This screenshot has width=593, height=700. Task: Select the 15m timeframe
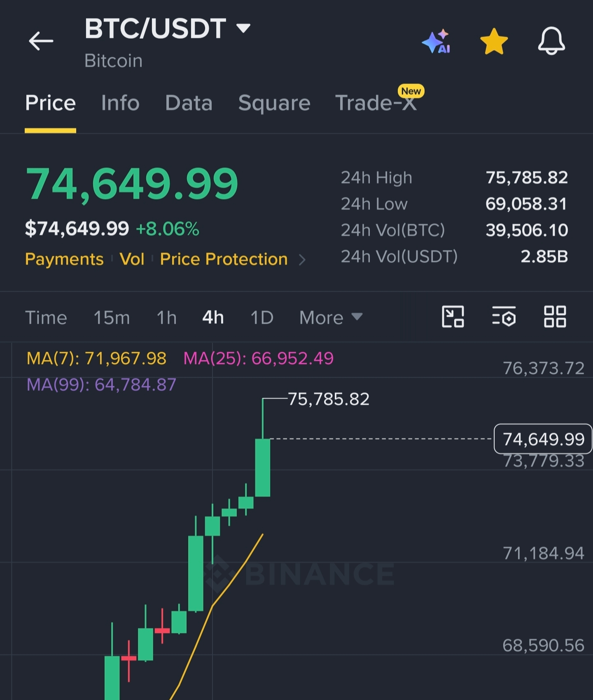click(112, 317)
